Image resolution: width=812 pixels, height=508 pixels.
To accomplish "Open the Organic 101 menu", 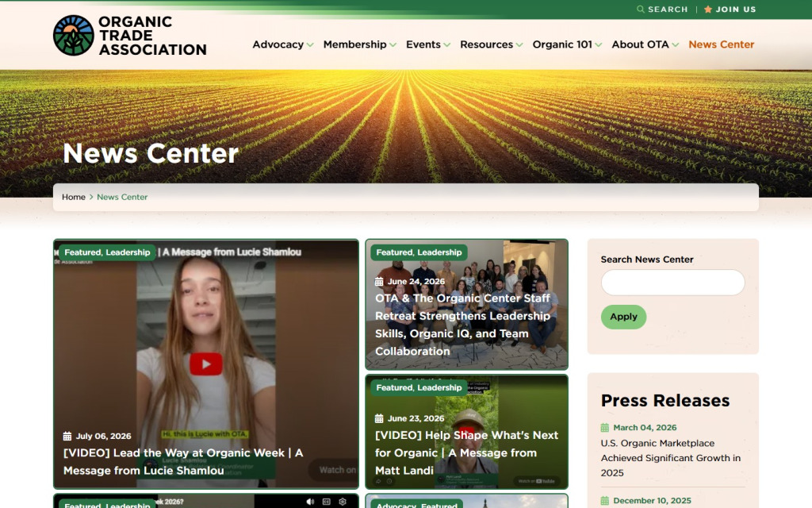I will 562,44.
